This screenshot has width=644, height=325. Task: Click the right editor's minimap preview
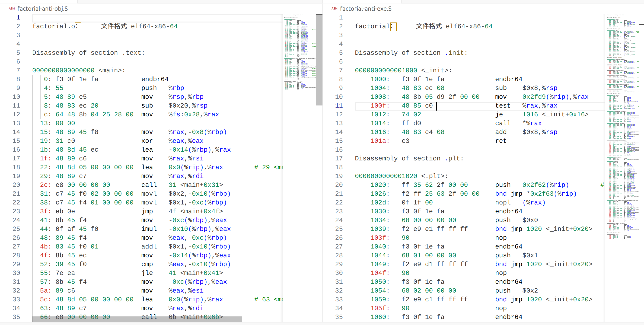[622, 125]
